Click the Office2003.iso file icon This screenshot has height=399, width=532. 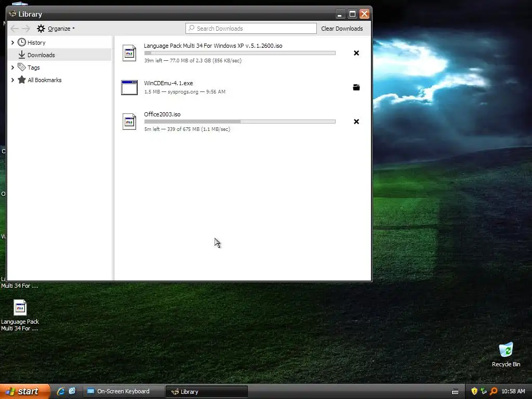click(129, 122)
